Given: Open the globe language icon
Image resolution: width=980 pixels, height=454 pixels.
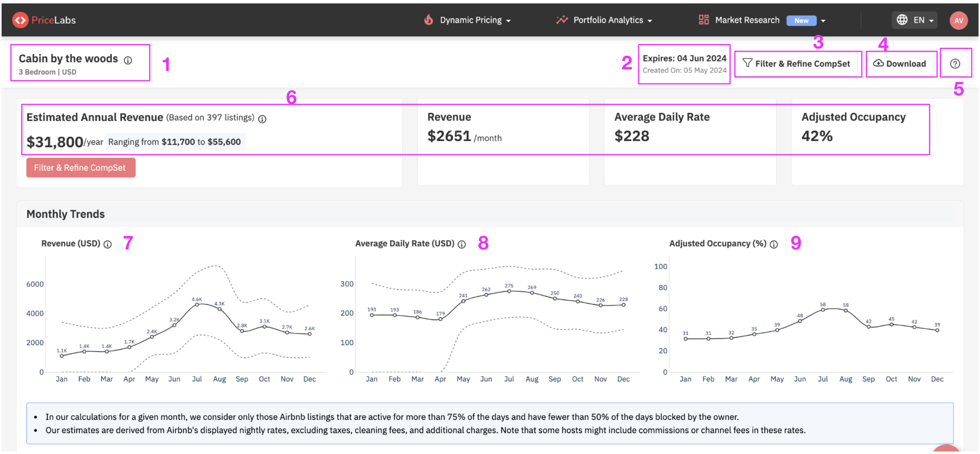Looking at the screenshot, I should coord(903,20).
